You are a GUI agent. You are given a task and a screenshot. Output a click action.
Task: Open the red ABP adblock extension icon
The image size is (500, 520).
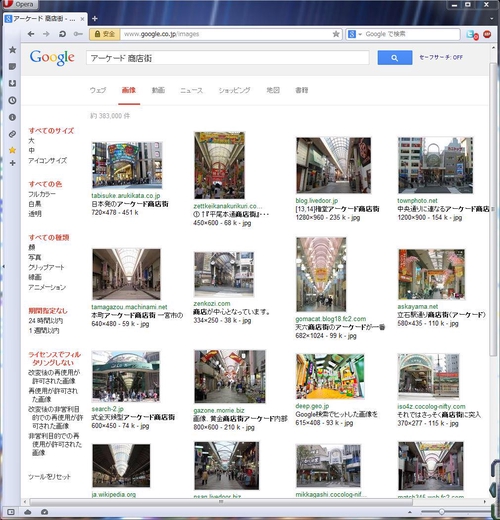point(487,34)
